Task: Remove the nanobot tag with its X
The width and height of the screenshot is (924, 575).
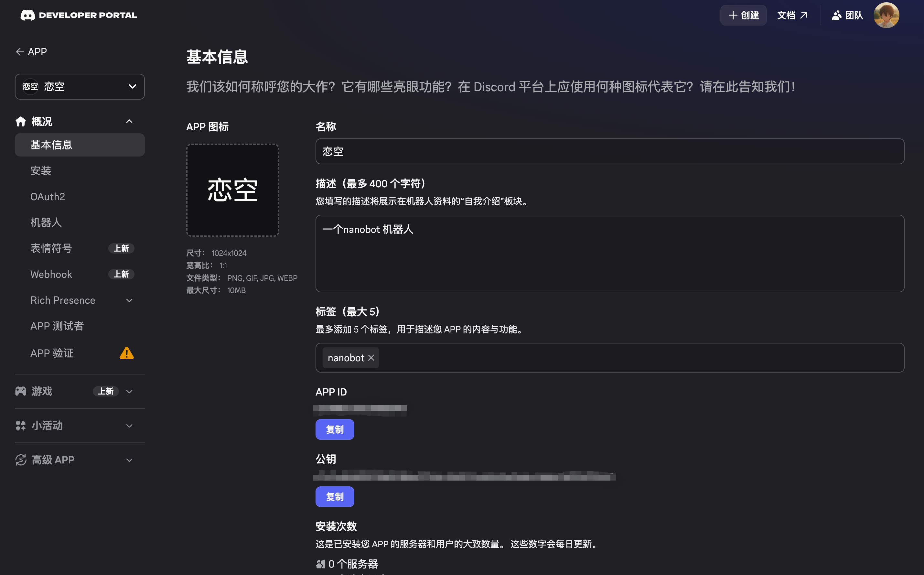Action: pos(371,358)
